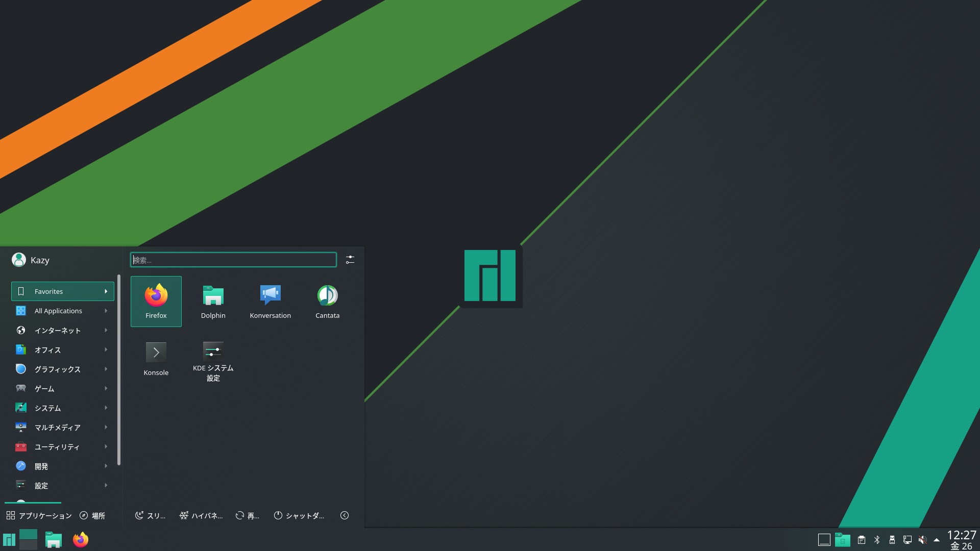This screenshot has height=551, width=980.
Task: Toggle show desktop in the panel
Action: [824, 540]
